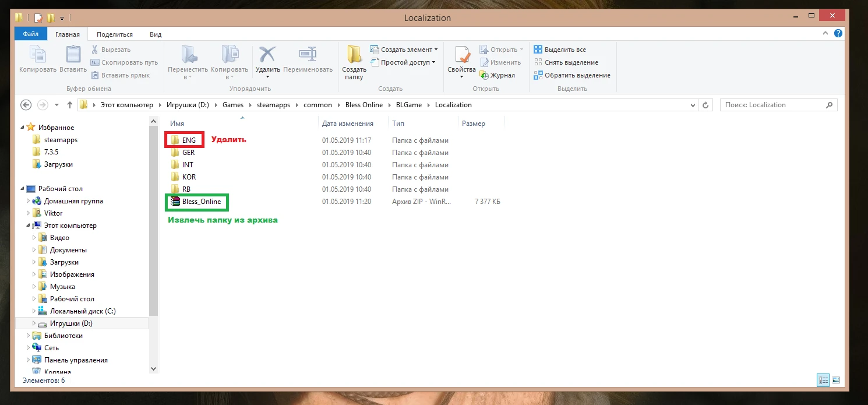Click the Изменить command
The height and width of the screenshot is (405, 868).
(x=500, y=62)
